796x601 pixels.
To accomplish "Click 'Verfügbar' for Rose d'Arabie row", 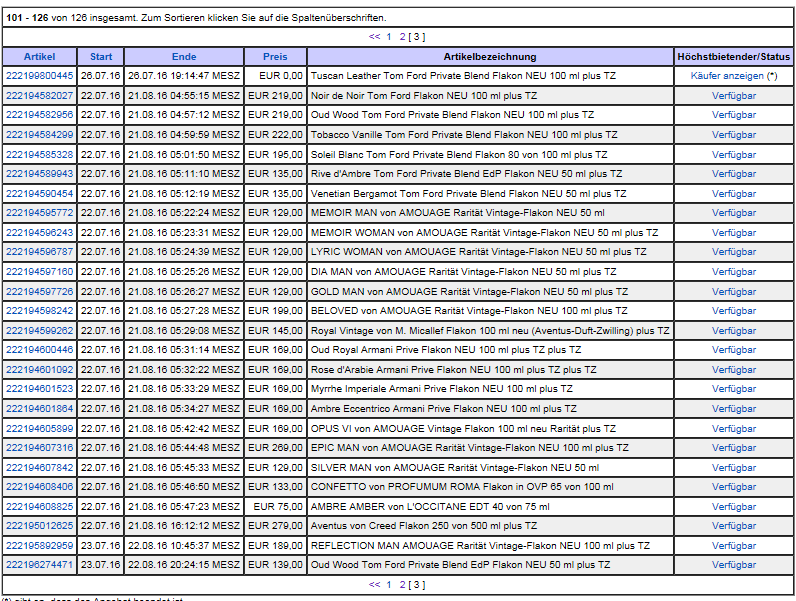I will pos(734,370).
